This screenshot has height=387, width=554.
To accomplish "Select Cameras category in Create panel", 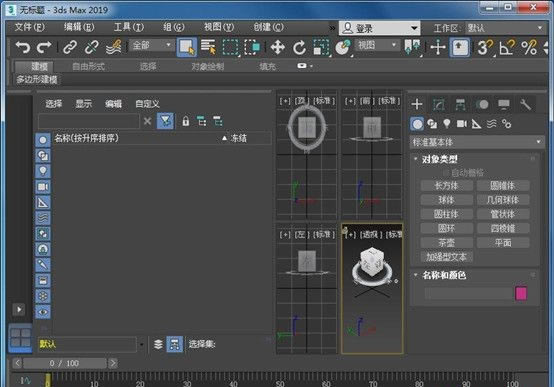I will (461, 124).
